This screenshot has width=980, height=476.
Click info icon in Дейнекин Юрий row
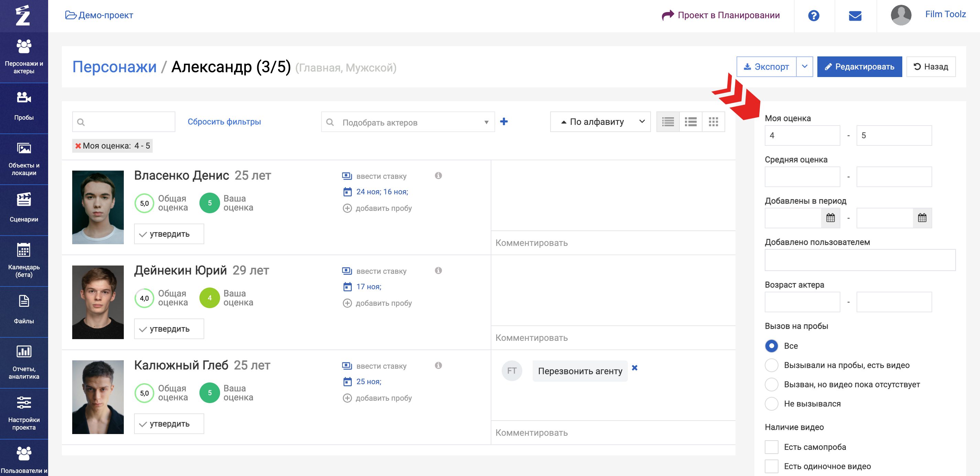(x=438, y=271)
